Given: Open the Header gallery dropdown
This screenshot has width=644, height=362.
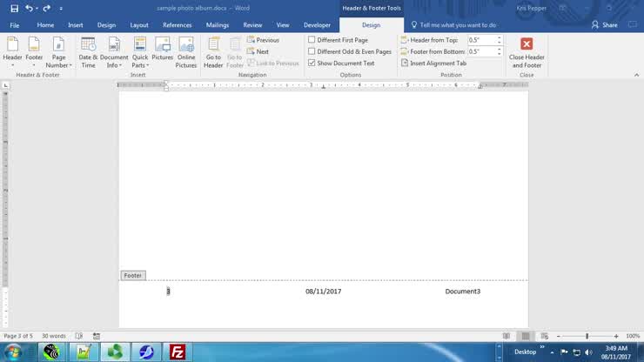Looking at the screenshot, I should pyautogui.click(x=12, y=52).
